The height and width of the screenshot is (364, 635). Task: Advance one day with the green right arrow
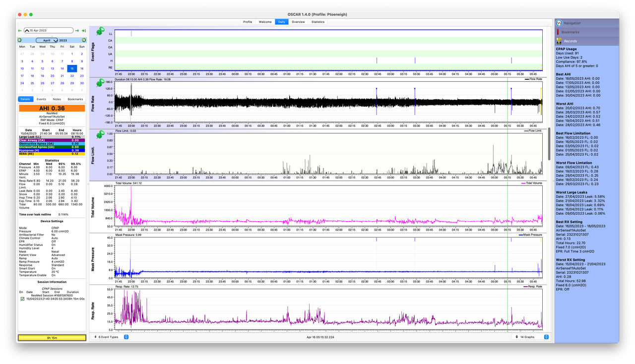tap(77, 30)
